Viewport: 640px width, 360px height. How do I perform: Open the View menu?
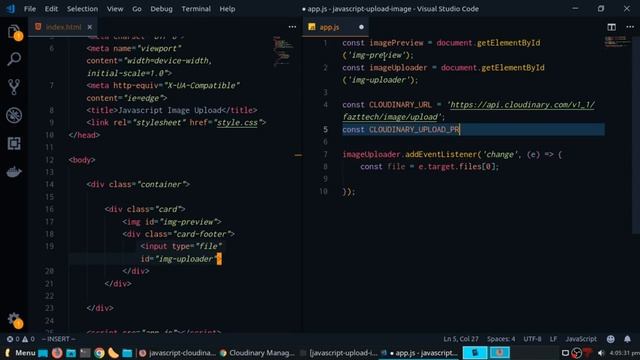point(115,9)
